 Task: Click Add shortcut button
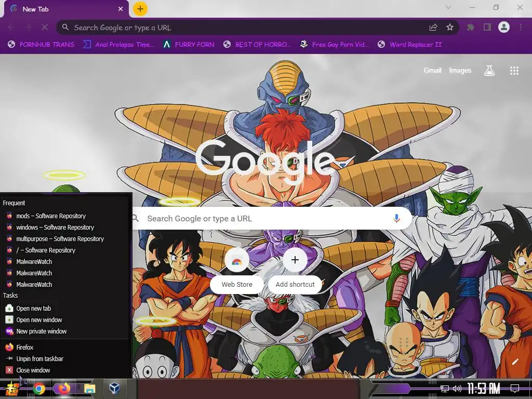click(295, 271)
